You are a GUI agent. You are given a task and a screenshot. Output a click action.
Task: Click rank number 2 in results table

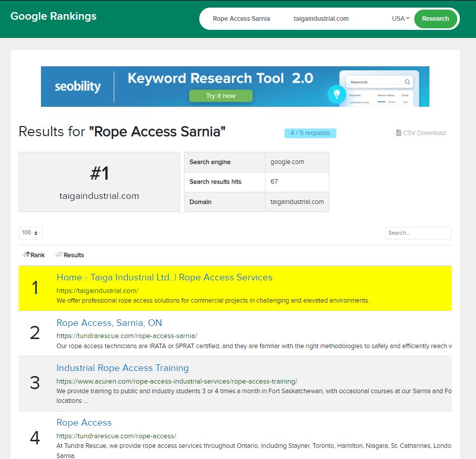35,333
